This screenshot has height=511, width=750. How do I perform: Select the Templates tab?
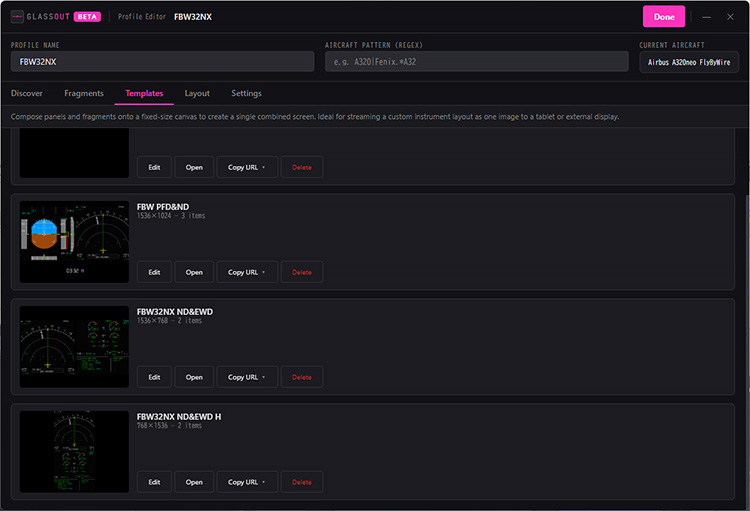click(x=144, y=93)
